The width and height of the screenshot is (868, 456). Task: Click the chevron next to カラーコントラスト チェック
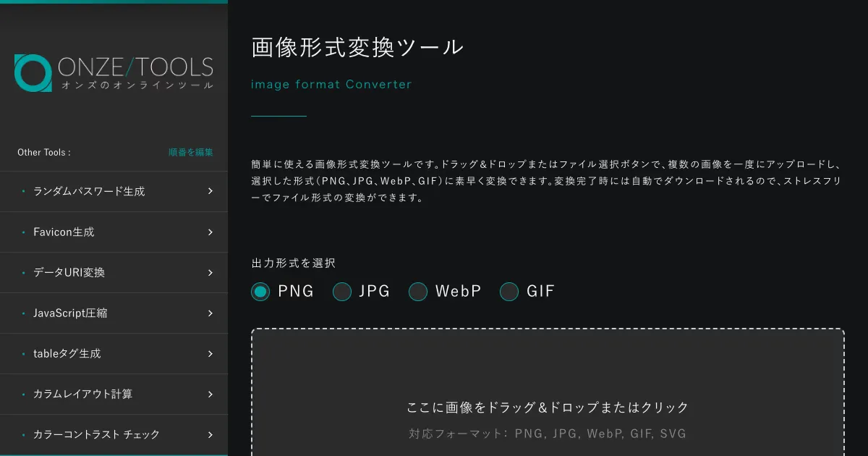click(x=210, y=435)
